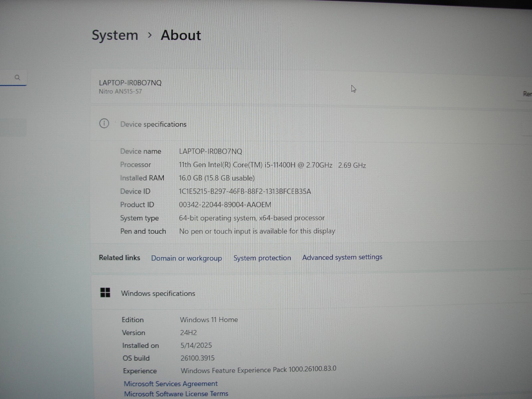532x399 pixels.
Task: Select the Device ID value 1C1E5215-B297
Action: [245, 192]
